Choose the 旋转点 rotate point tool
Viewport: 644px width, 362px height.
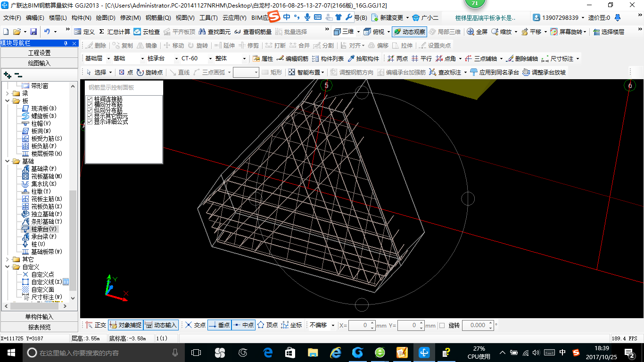pyautogui.click(x=150, y=72)
